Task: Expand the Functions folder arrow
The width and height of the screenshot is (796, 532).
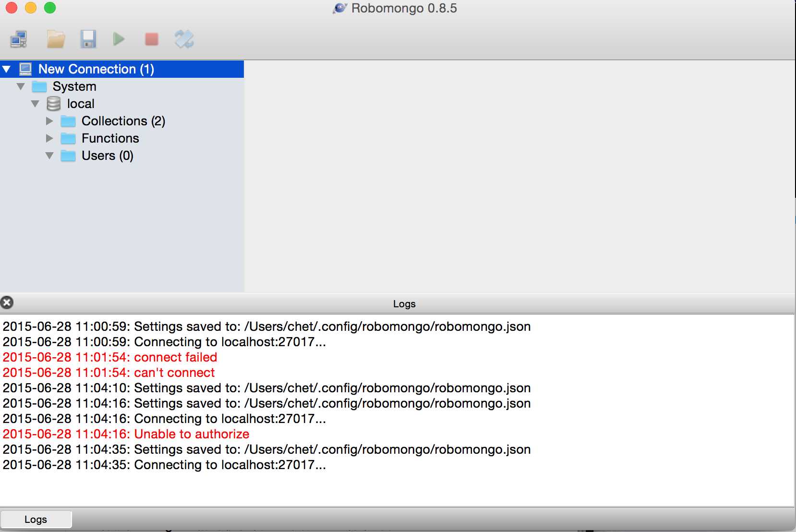Action: click(x=49, y=138)
